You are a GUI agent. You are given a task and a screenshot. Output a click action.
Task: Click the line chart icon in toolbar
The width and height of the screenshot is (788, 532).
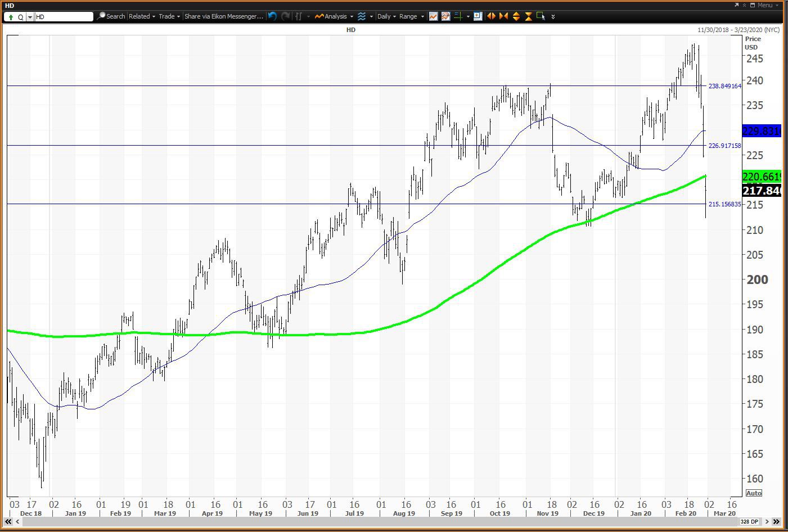(433, 16)
